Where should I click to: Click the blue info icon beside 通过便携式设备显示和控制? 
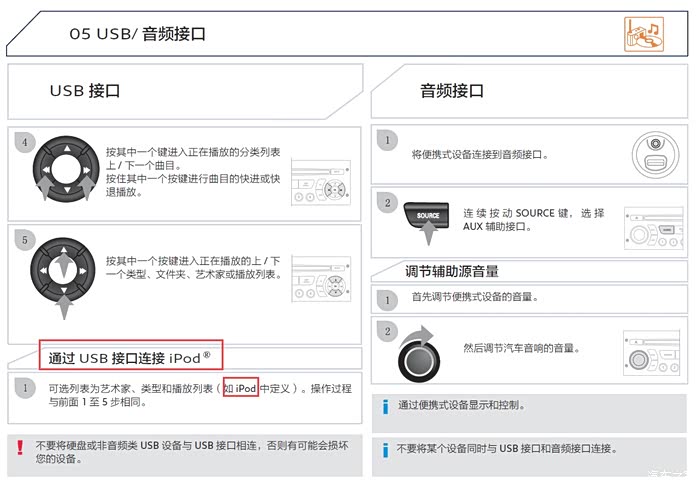pos(386,407)
